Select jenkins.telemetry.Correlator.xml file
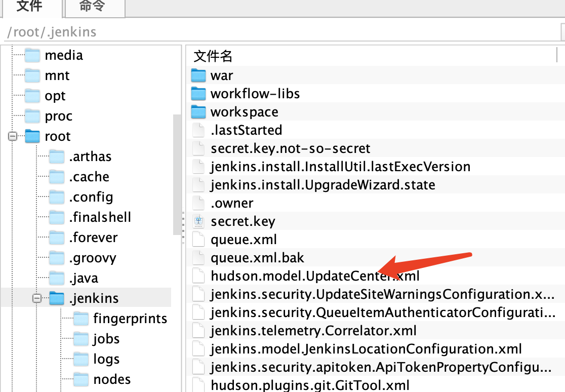The height and width of the screenshot is (392, 565). pyautogui.click(x=313, y=331)
